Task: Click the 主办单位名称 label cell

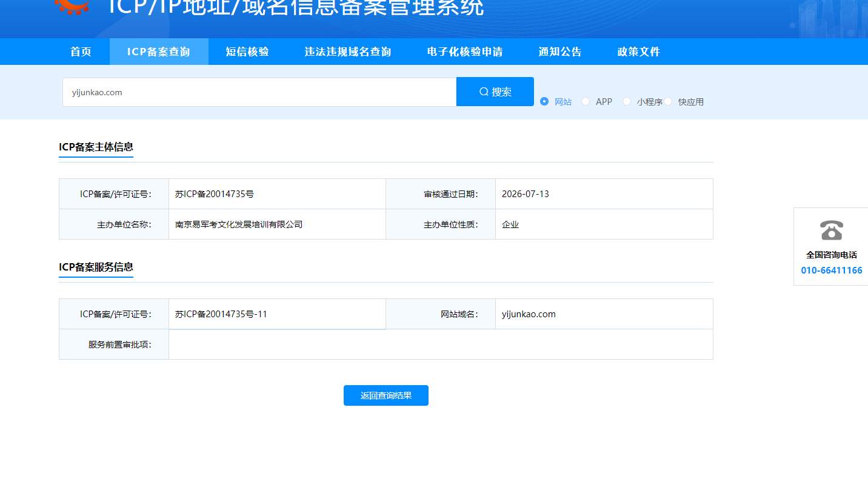Action: (114, 224)
